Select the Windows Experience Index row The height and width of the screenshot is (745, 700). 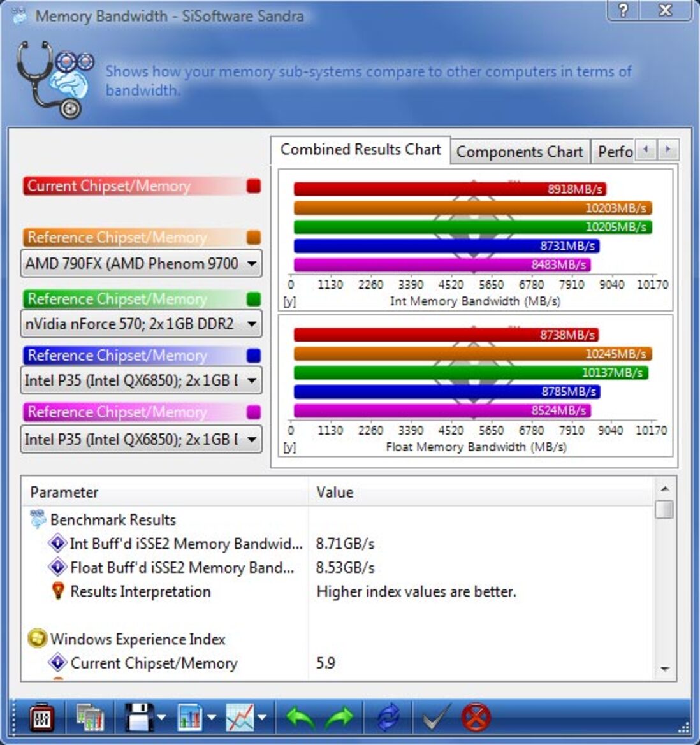tap(337, 639)
